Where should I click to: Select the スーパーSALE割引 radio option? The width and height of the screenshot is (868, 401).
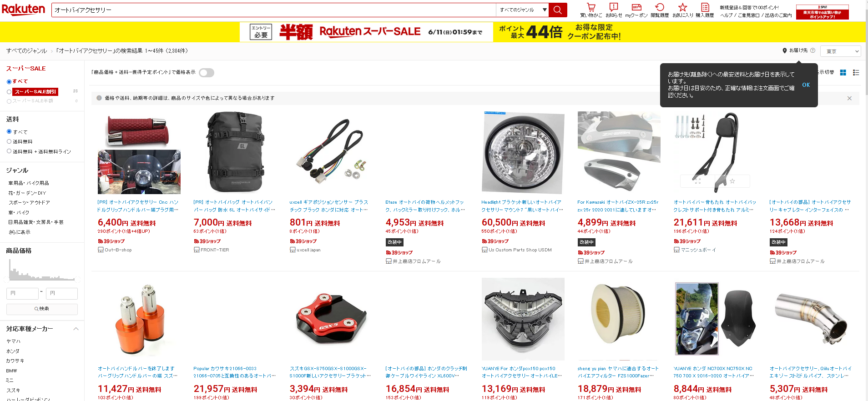pos(9,92)
